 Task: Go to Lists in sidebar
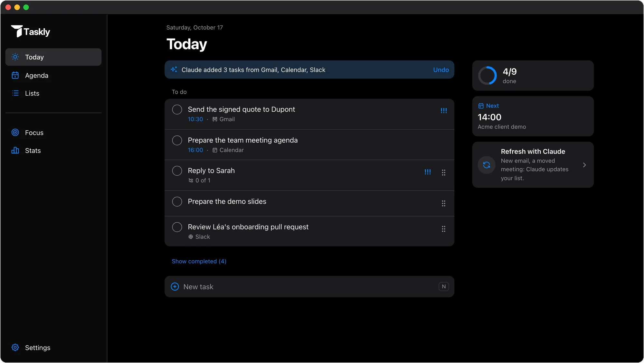click(x=53, y=93)
